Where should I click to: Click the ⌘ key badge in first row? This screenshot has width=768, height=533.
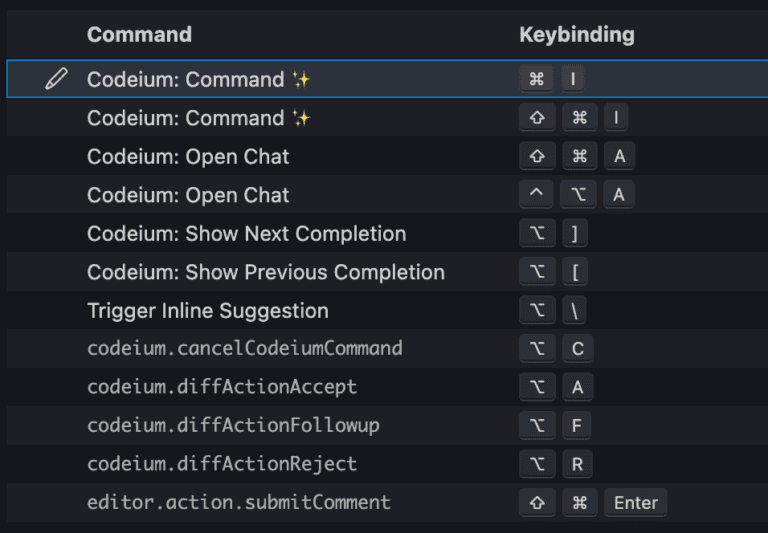tap(537, 79)
